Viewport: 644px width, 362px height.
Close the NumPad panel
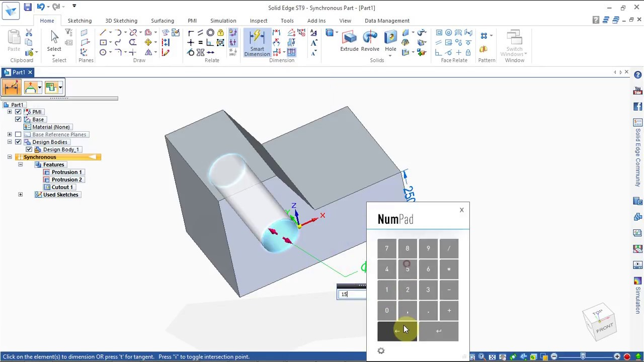pyautogui.click(x=461, y=210)
